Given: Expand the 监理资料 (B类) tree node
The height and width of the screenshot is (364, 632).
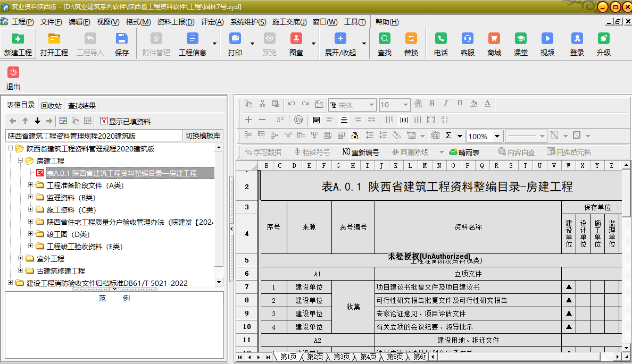Looking at the screenshot, I should coord(31,198).
